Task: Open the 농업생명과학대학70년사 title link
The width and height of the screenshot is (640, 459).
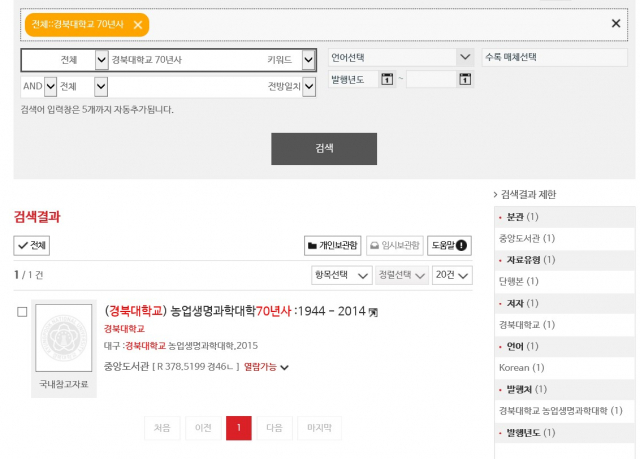Action: (236, 311)
